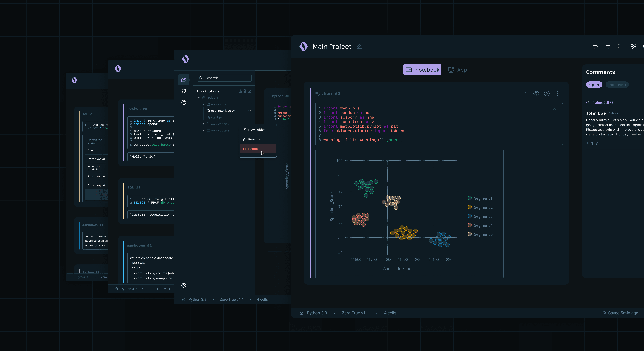Image resolution: width=644 pixels, height=351 pixels.
Task: Toggle Segment 4 legend entry
Action: (x=480, y=225)
